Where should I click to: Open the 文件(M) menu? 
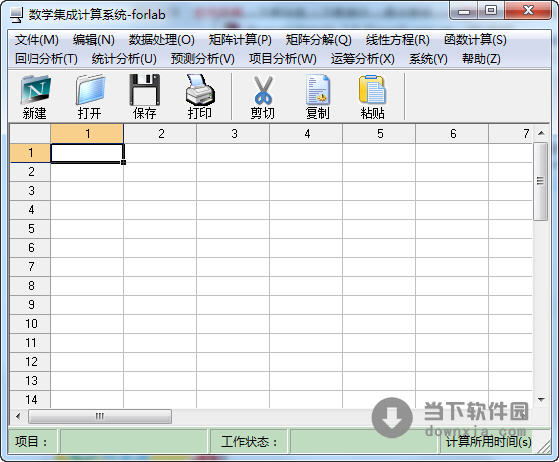point(36,40)
